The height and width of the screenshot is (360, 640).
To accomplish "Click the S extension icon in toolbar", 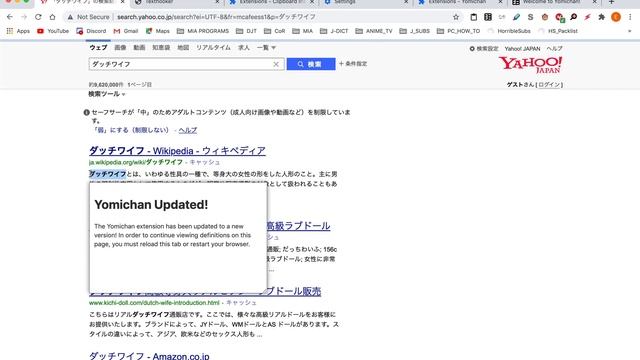I will tap(530, 17).
